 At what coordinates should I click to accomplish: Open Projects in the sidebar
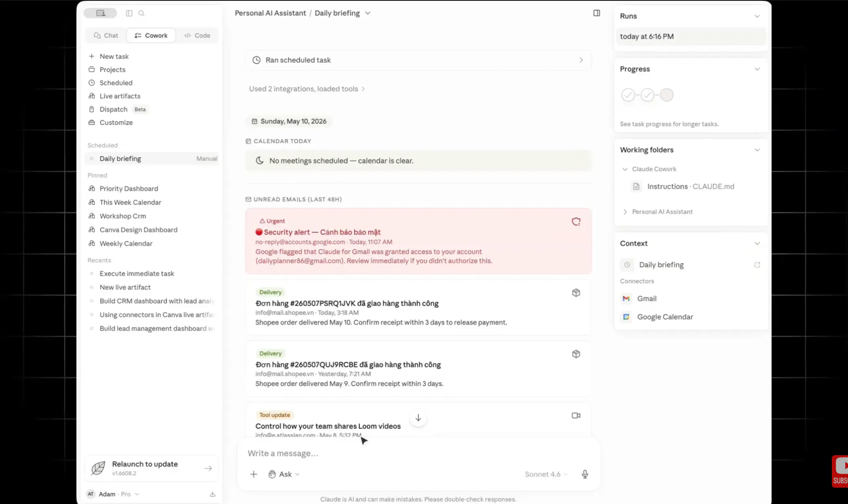tap(107, 70)
